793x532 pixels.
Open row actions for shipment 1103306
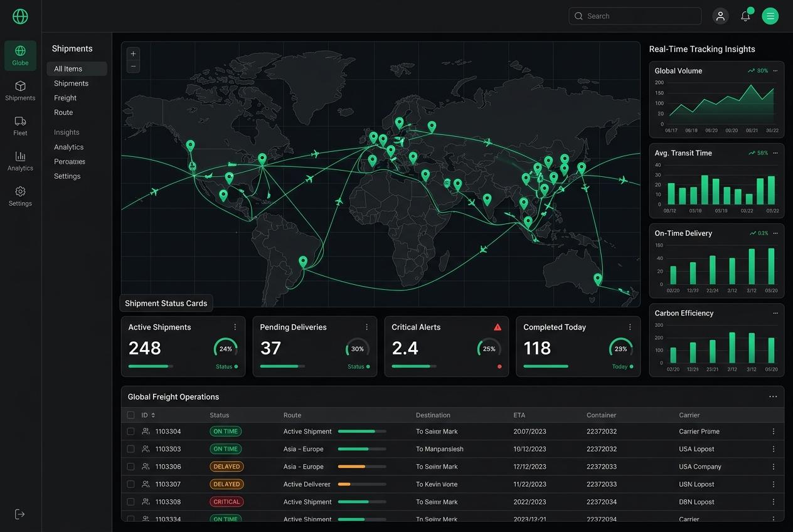(774, 467)
